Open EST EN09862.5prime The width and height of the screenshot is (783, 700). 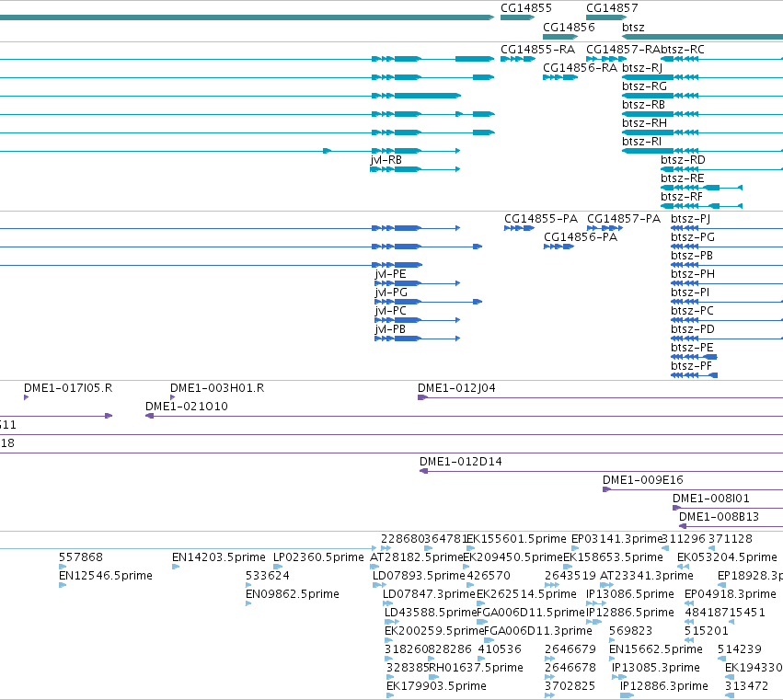292,594
